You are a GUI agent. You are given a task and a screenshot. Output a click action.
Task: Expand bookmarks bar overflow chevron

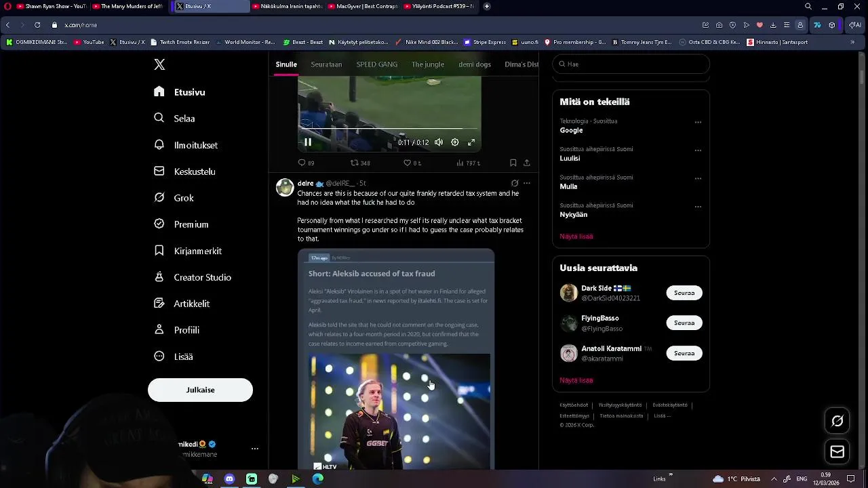(852, 42)
